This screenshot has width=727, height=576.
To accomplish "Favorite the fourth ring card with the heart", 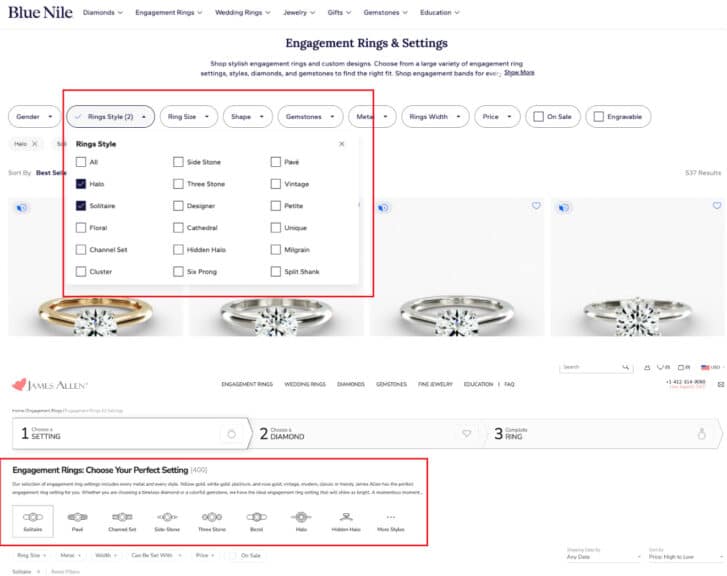I will 717,205.
